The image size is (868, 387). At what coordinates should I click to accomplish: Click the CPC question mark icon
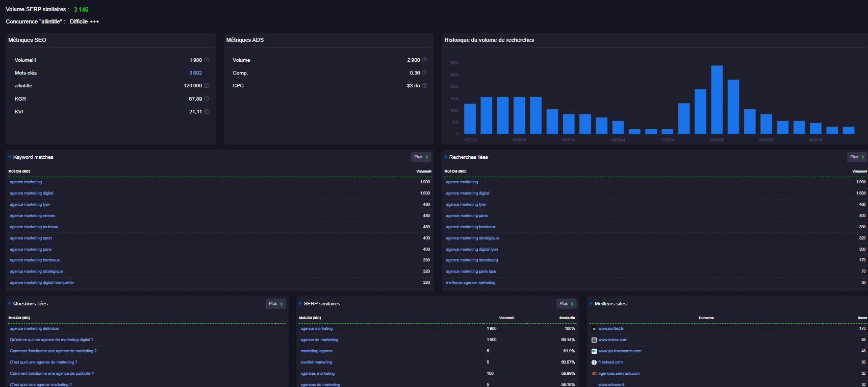(x=424, y=86)
